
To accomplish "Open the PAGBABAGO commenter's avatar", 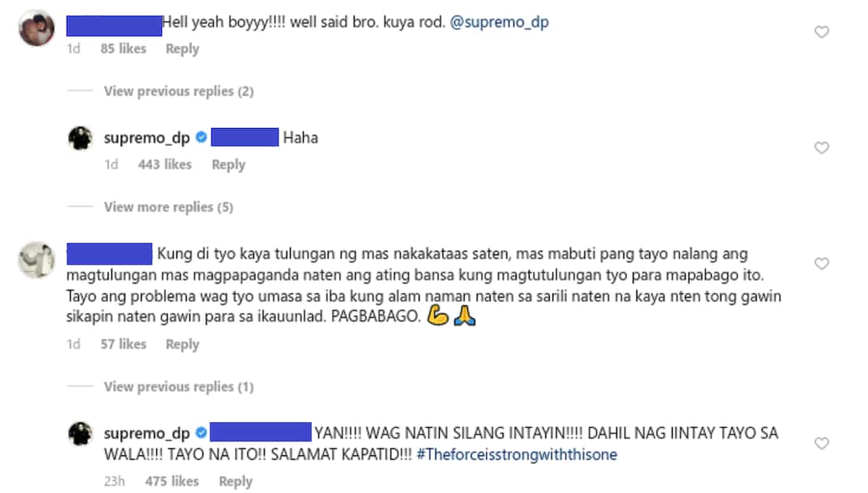I will point(36,260).
